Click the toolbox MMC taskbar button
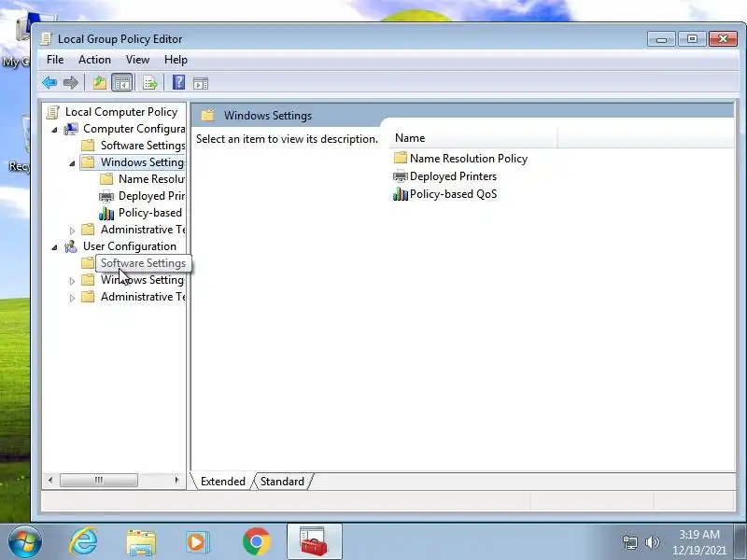747x560 pixels. pyautogui.click(x=314, y=541)
